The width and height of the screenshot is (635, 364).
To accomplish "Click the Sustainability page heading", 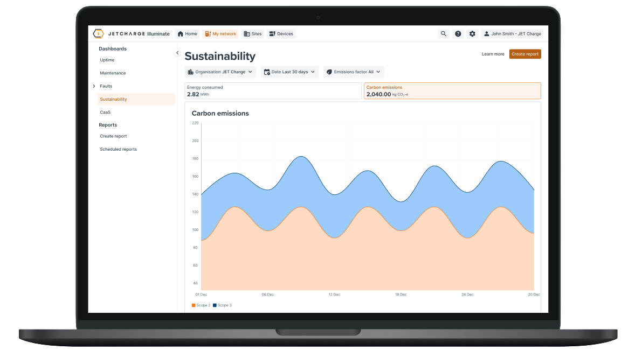I will pyautogui.click(x=220, y=56).
